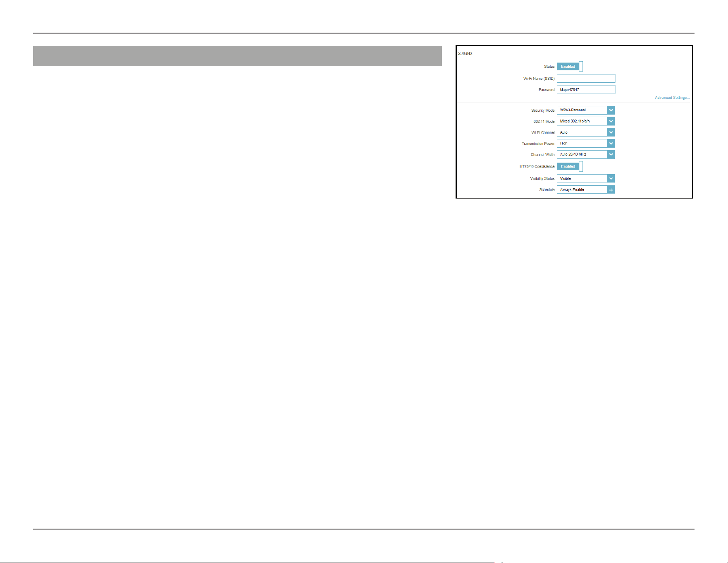Click the 'Visibility Status:' label
This screenshot has width=728, height=563.
click(543, 179)
